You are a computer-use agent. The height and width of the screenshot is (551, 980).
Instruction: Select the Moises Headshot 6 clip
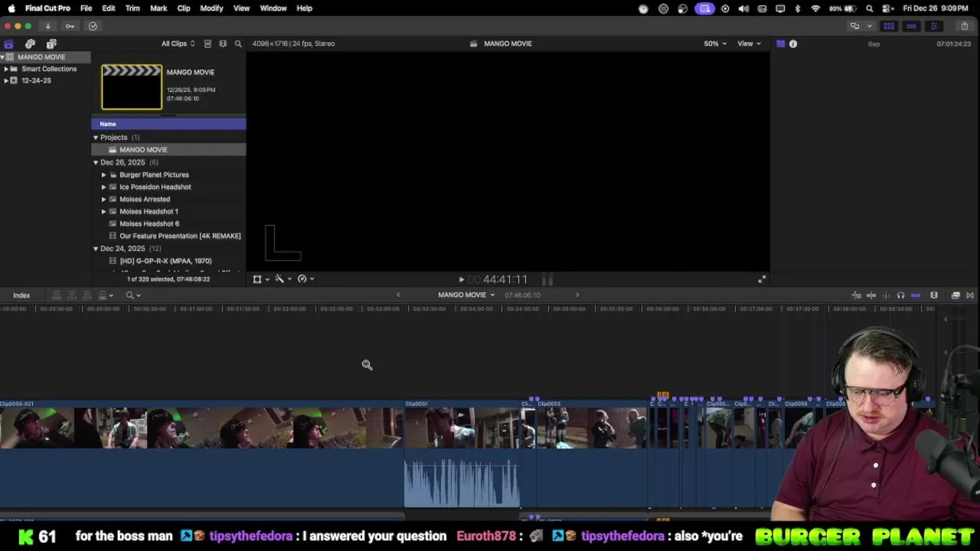point(168,223)
